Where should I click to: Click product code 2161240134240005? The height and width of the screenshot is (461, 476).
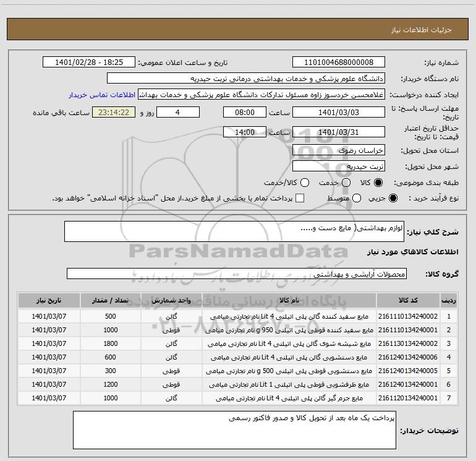click(x=408, y=371)
